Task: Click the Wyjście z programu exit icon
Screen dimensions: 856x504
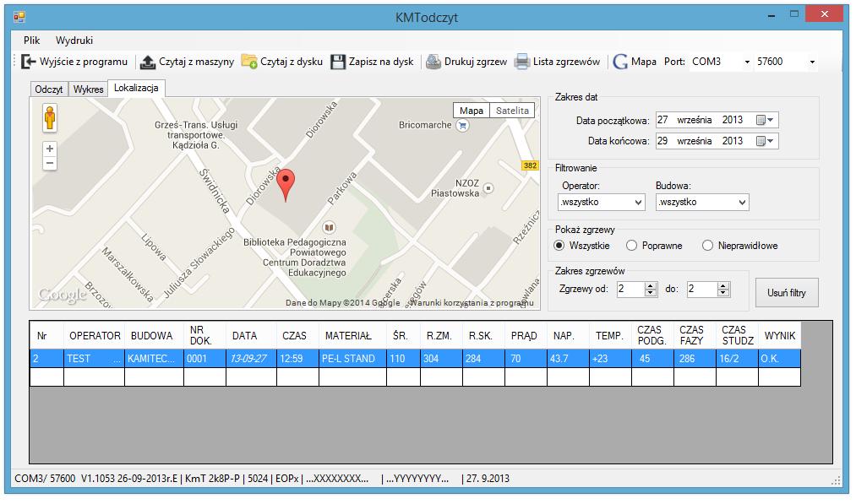Action: 29,62
